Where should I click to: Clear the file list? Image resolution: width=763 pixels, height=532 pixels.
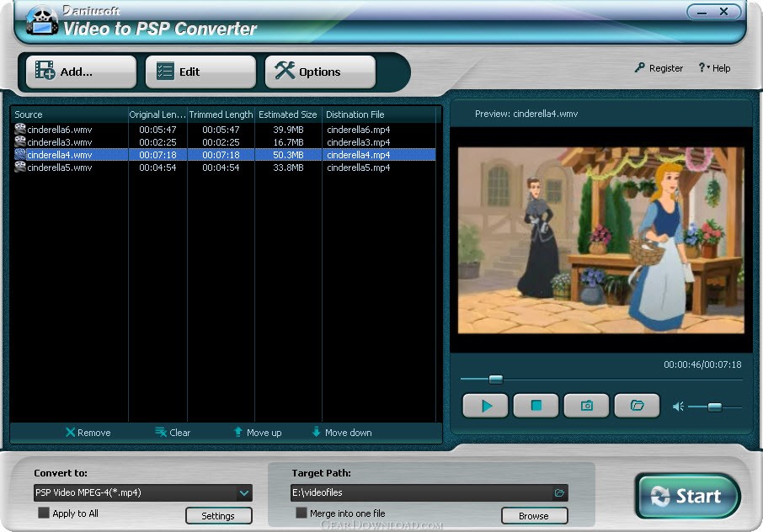click(173, 433)
